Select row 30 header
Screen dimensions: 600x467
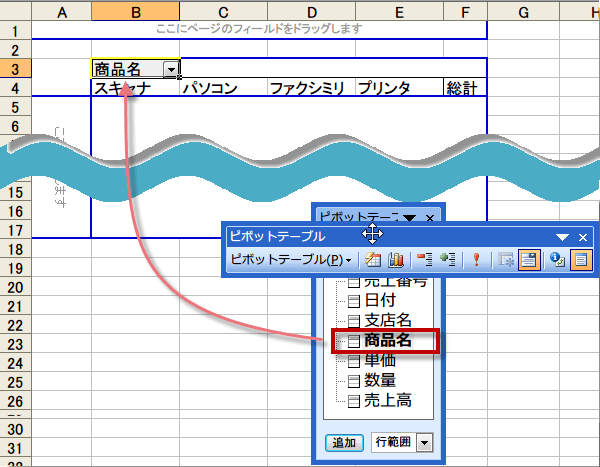[x=15, y=429]
